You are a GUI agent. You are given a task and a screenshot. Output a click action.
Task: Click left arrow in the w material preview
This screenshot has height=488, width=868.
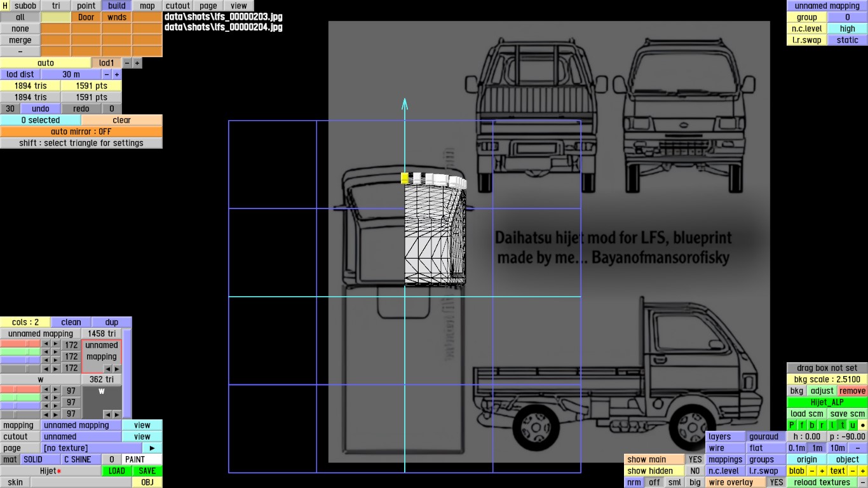[107, 414]
